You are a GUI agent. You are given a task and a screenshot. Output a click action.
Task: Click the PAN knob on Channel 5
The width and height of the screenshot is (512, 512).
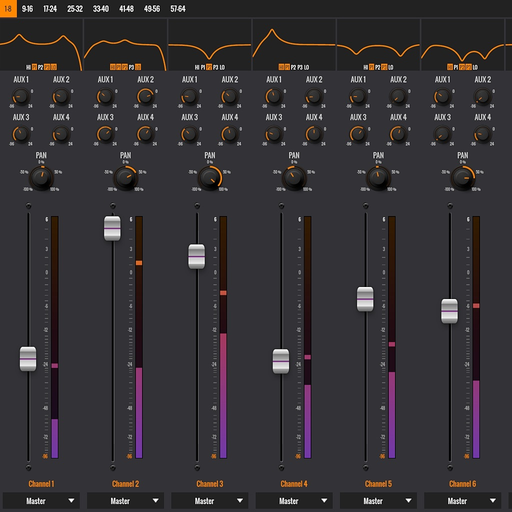(x=379, y=178)
